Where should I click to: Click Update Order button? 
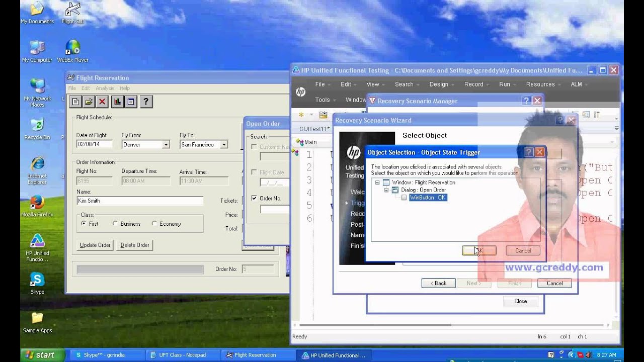[x=95, y=245]
